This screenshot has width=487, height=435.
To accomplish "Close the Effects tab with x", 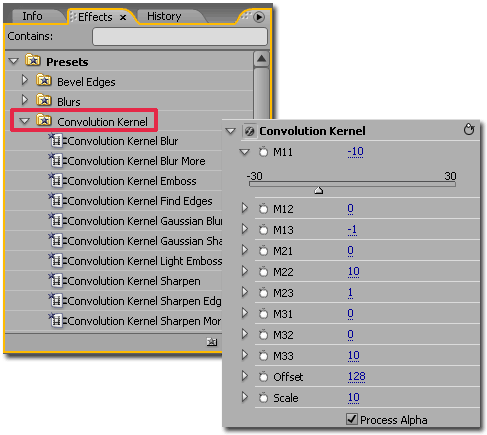I will (123, 17).
